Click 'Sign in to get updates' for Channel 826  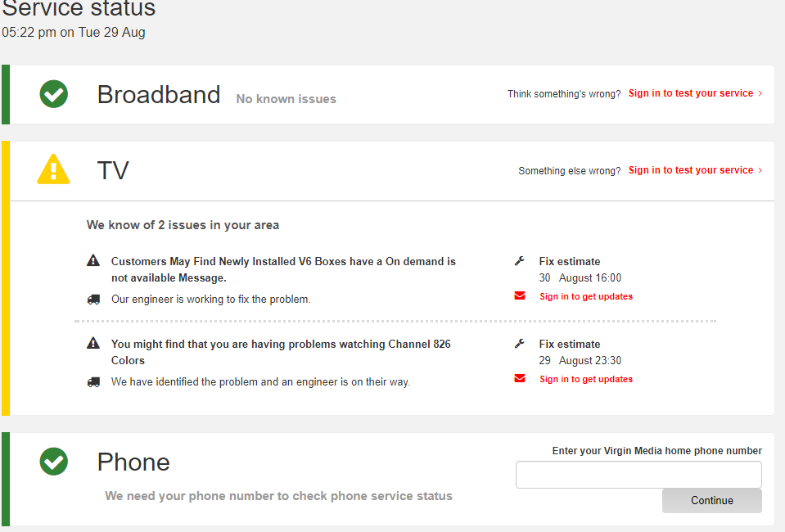(586, 379)
